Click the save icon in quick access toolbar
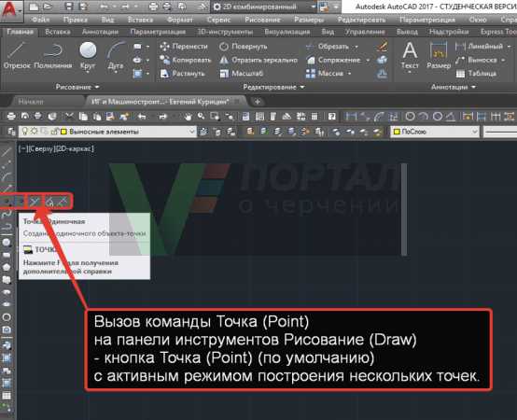The width and height of the screenshot is (517, 420). tap(69, 7)
